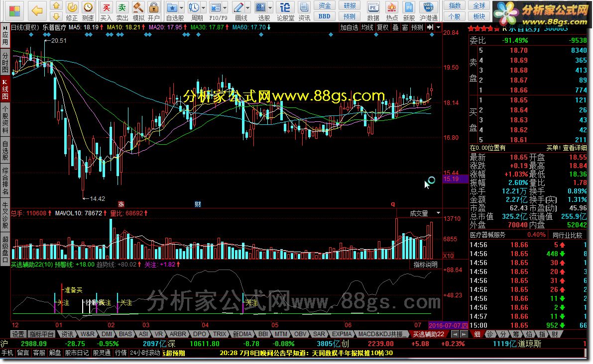The height and width of the screenshot is (364, 593).
Task: Click right scroll arrow beside indicator tabs
Action: click(x=464, y=334)
